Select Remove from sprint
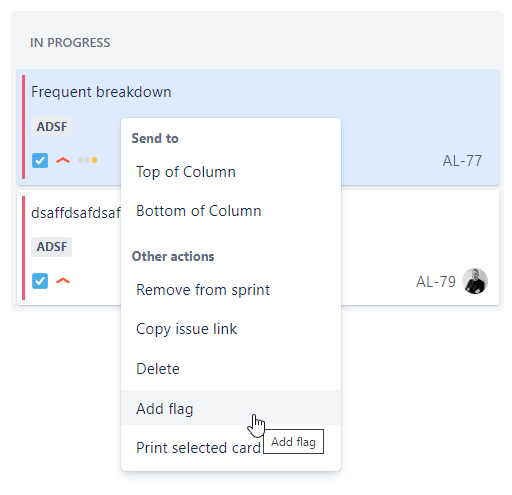512x495 pixels. pyautogui.click(x=231, y=290)
